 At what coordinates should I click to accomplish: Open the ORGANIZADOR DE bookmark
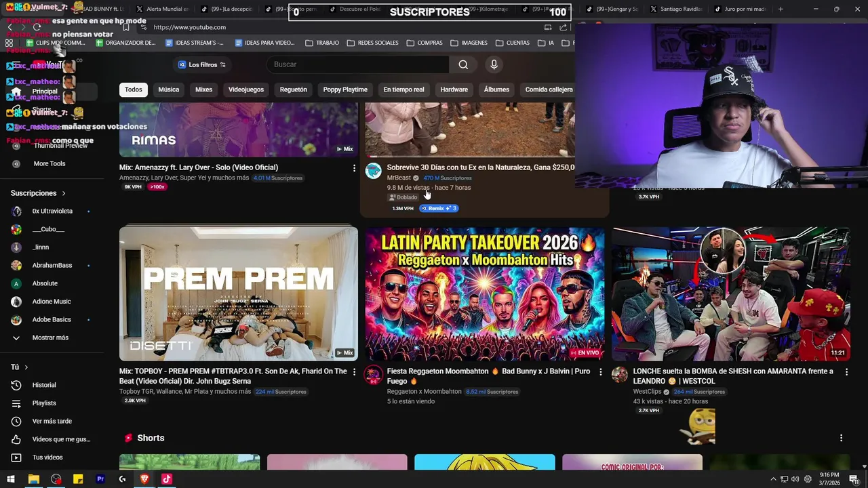(x=126, y=43)
